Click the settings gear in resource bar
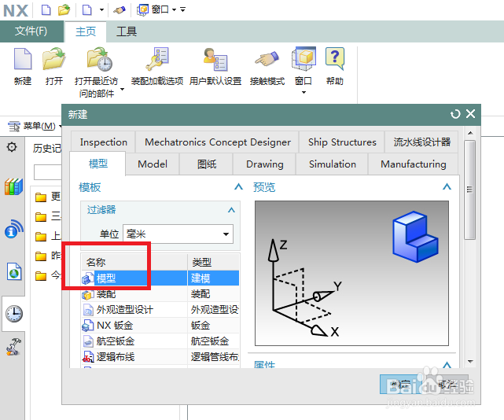 coord(12,147)
